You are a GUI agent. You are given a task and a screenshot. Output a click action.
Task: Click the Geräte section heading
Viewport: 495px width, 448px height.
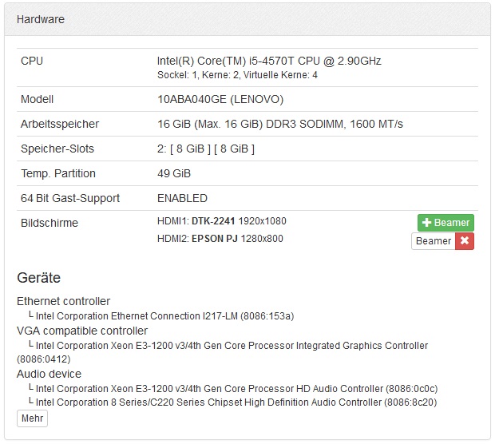pyautogui.click(x=39, y=278)
